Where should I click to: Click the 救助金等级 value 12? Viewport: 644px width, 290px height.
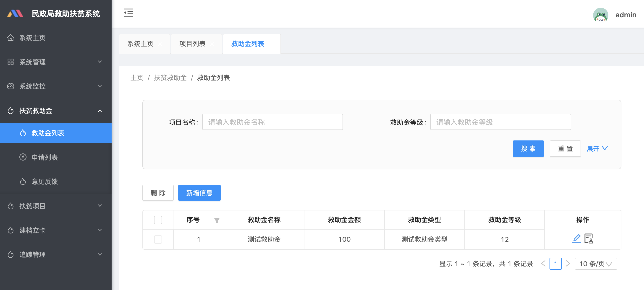[x=505, y=239]
